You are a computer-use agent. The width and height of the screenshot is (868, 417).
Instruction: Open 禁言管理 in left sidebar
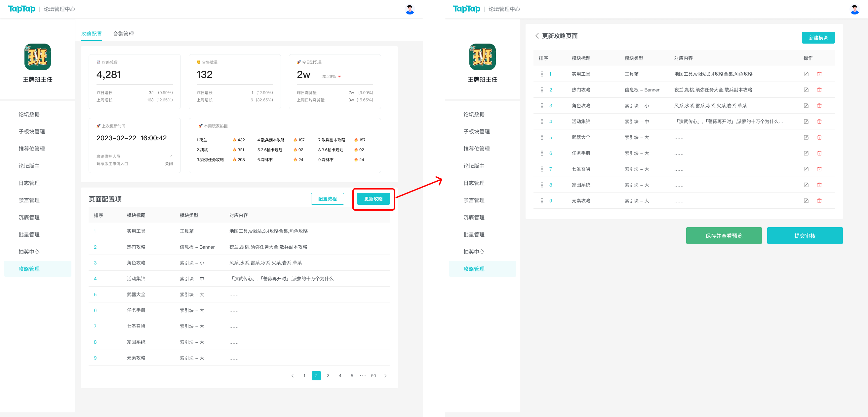click(29, 200)
